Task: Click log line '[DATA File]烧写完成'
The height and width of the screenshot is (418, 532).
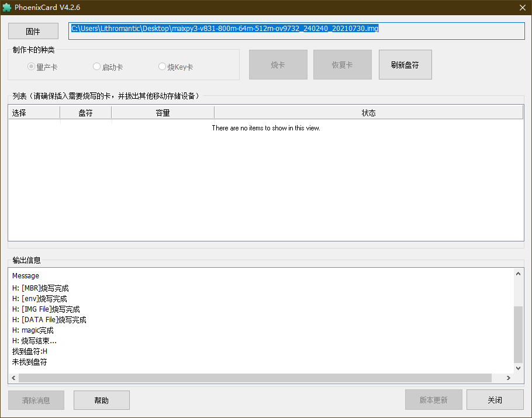Action: 49,320
